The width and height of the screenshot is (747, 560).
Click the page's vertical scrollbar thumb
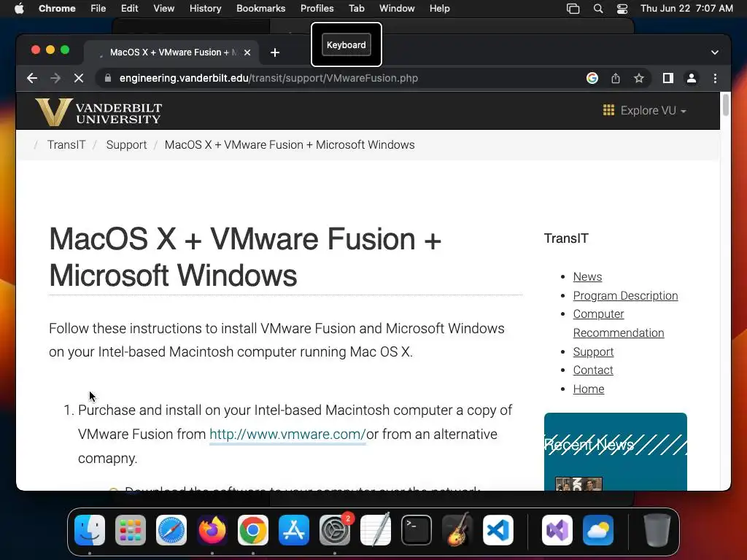click(x=726, y=105)
